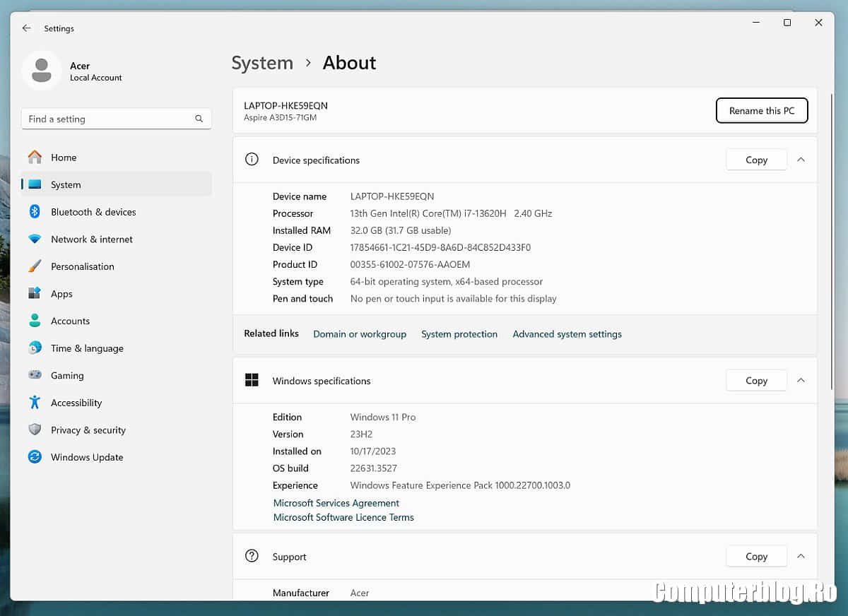This screenshot has width=848, height=616.
Task: Select Accounts in the sidebar
Action: (x=70, y=321)
